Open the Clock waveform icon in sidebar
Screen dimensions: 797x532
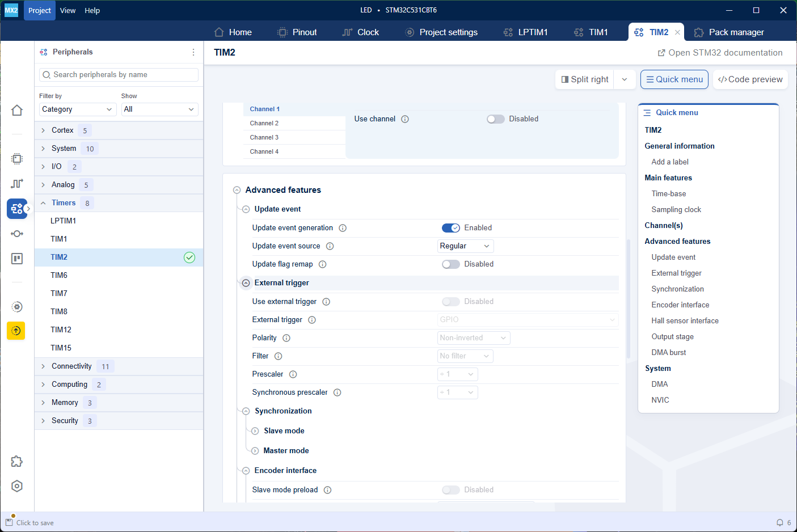[x=17, y=183]
